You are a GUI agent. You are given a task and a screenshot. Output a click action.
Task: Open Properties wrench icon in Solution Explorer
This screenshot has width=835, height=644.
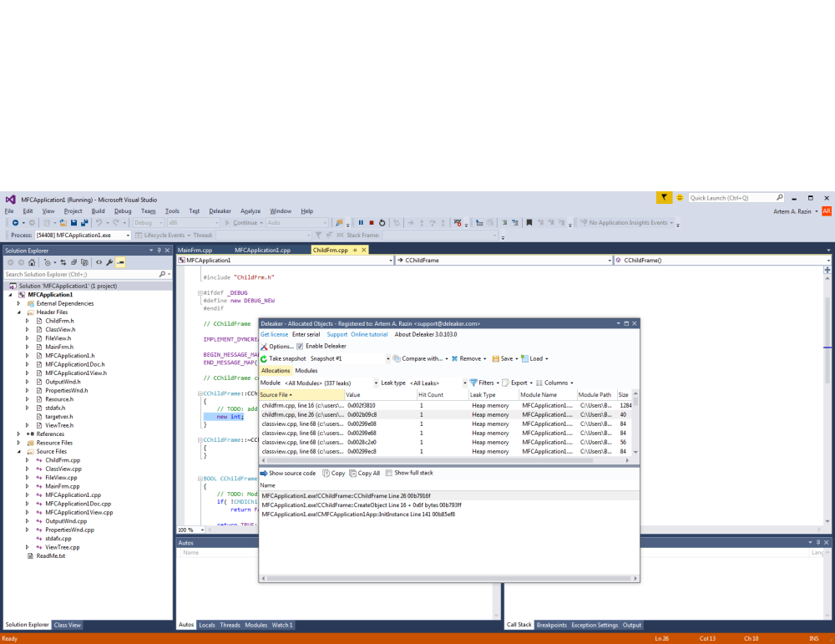coord(109,262)
